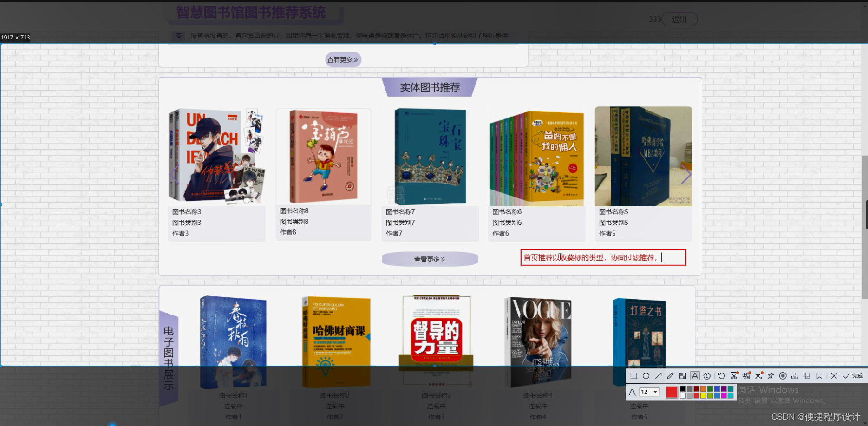Open the 哈佛财商课 e-book cover
The image size is (868, 426).
[336, 342]
